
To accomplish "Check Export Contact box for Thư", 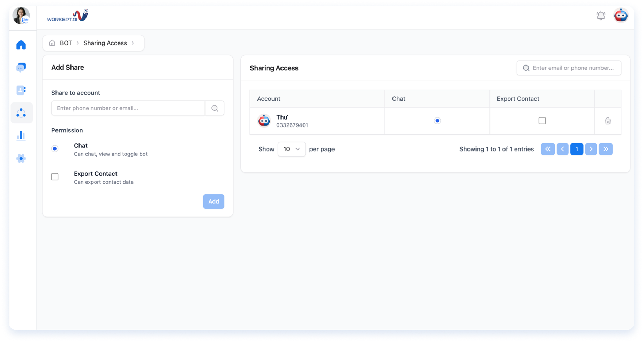I will point(542,121).
